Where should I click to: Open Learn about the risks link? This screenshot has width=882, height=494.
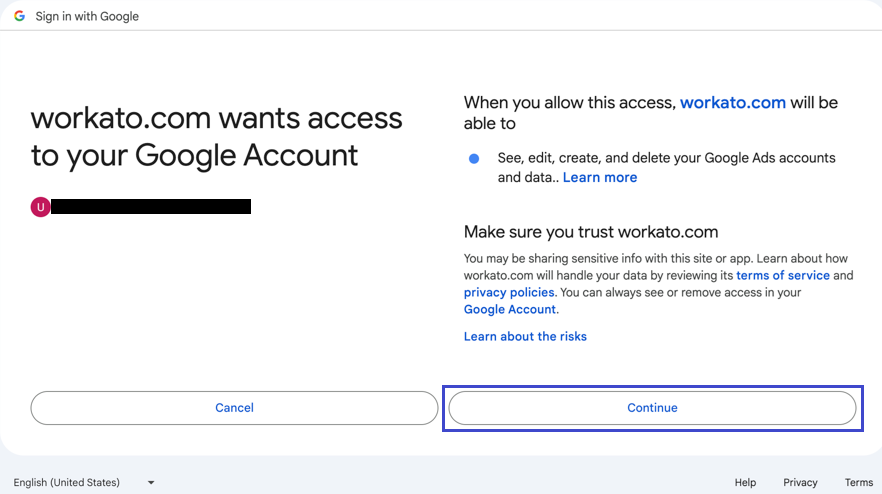(x=525, y=336)
